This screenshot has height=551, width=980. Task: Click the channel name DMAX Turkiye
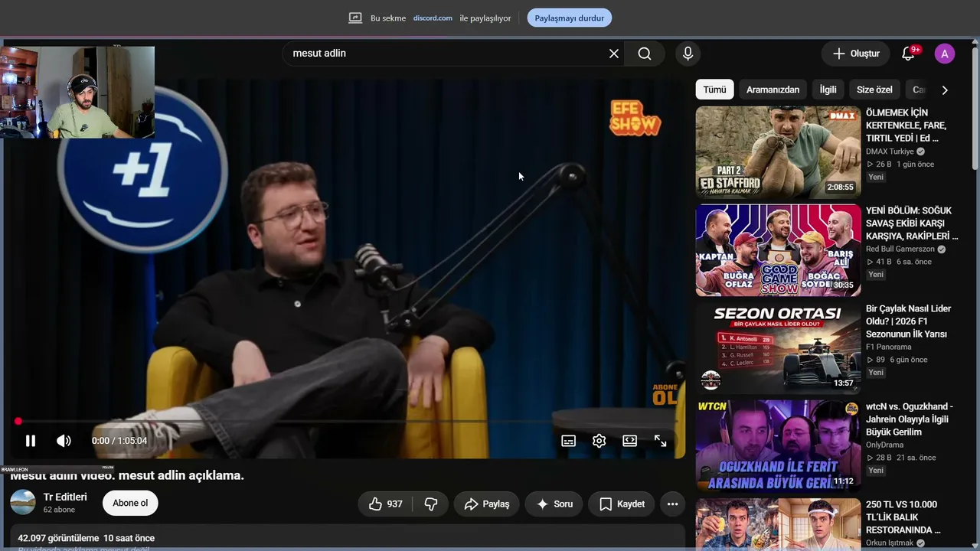[x=890, y=152]
